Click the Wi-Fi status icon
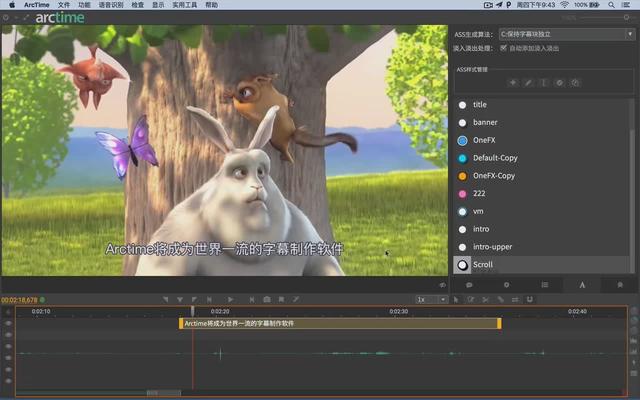640x400 pixels. 564,5
